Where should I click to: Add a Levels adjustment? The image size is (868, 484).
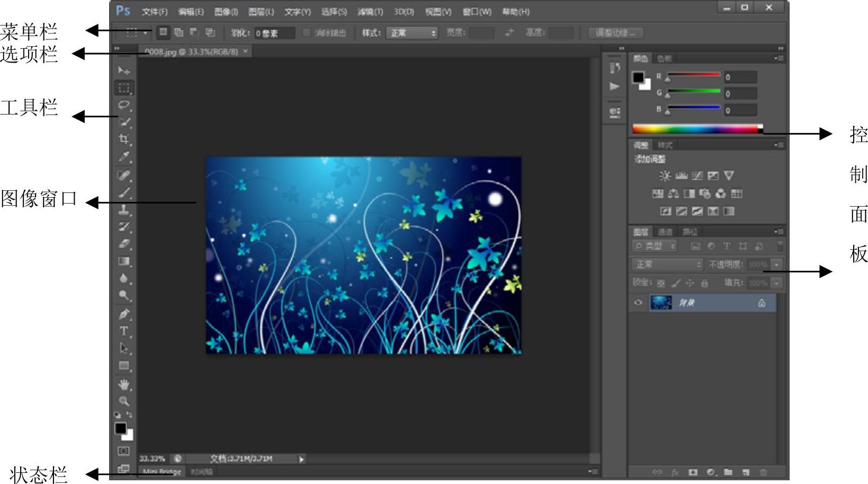click(681, 175)
